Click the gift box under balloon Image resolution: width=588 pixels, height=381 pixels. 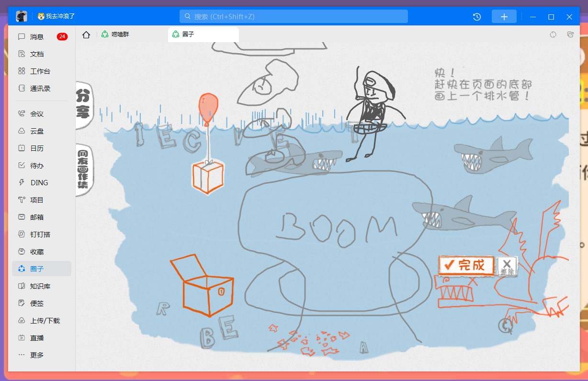(x=208, y=177)
